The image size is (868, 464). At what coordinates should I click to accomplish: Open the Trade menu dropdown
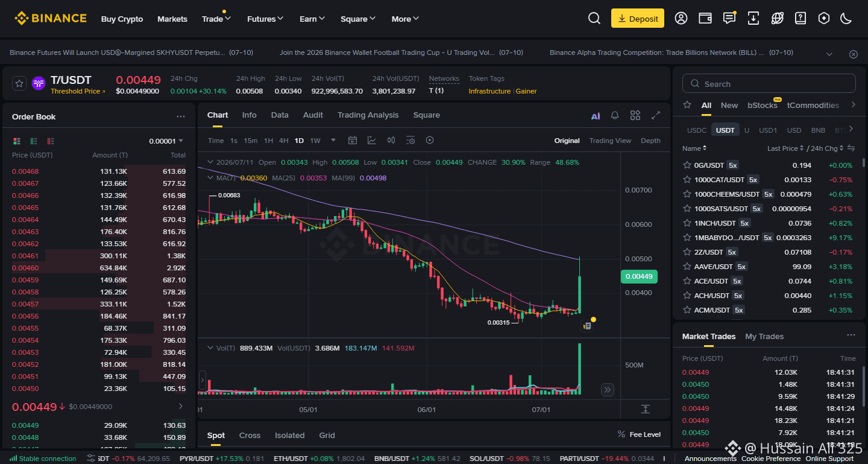tap(216, 19)
